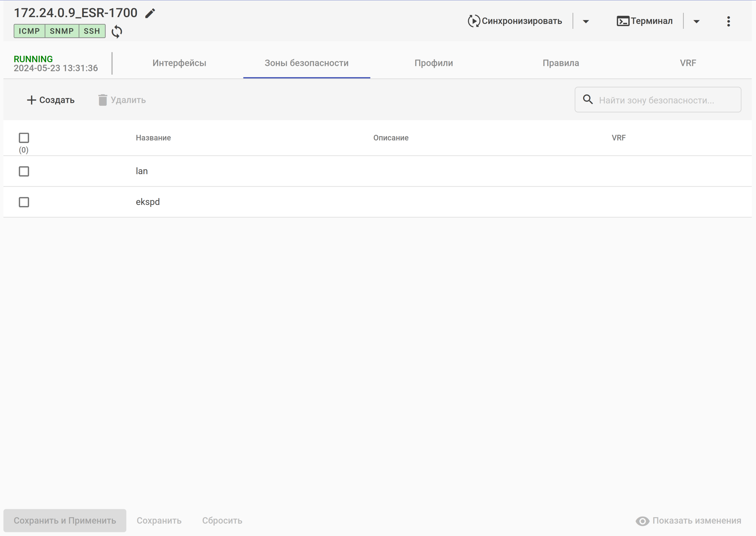
Task: Check the select-all header checkbox
Action: coord(24,138)
